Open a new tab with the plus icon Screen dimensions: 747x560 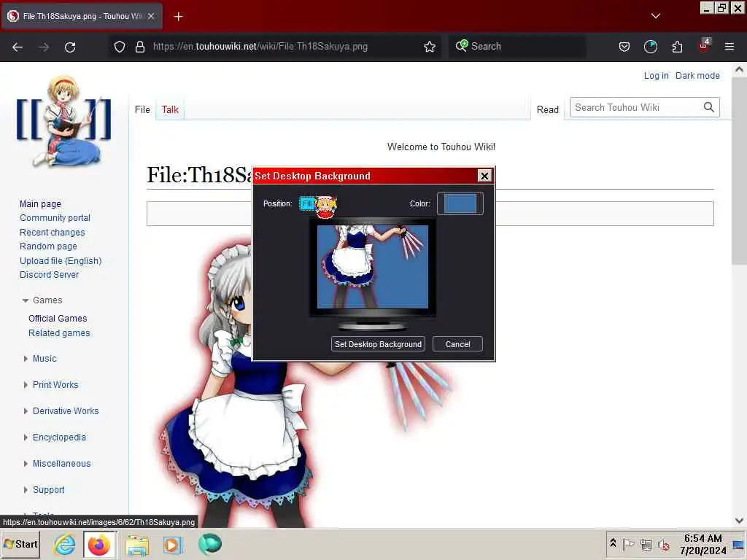pyautogui.click(x=178, y=17)
